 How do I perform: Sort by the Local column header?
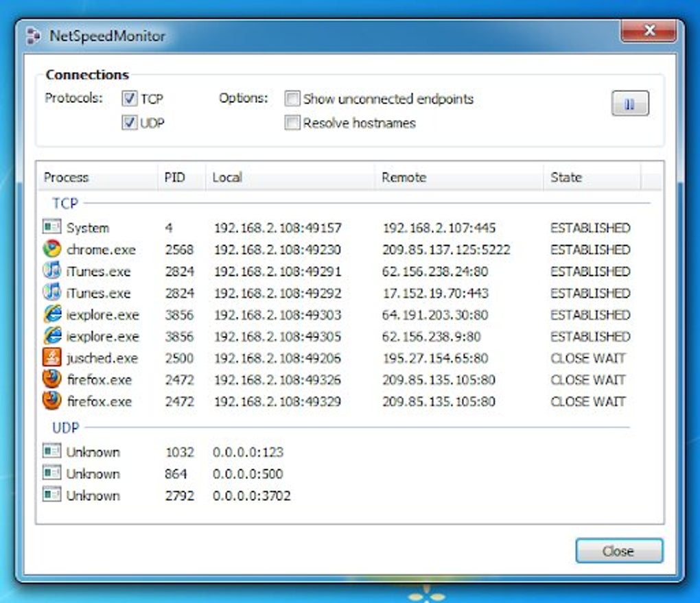click(290, 177)
